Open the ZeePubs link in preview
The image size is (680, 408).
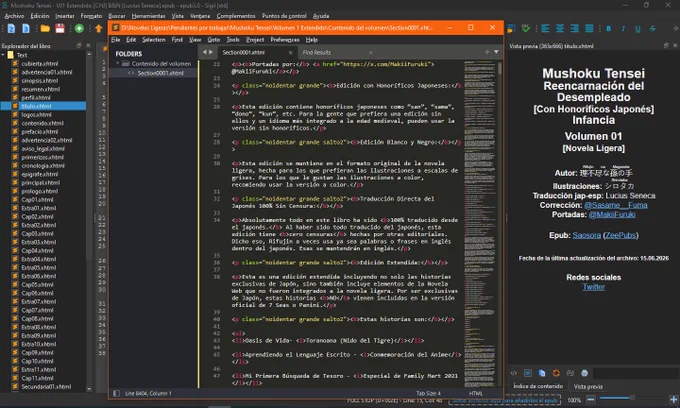click(621, 235)
